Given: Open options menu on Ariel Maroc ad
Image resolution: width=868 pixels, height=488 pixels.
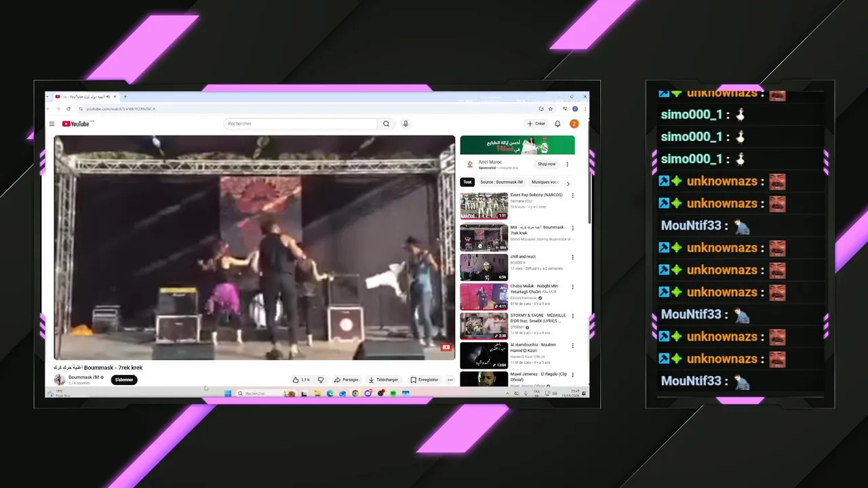Looking at the screenshot, I should [568, 164].
